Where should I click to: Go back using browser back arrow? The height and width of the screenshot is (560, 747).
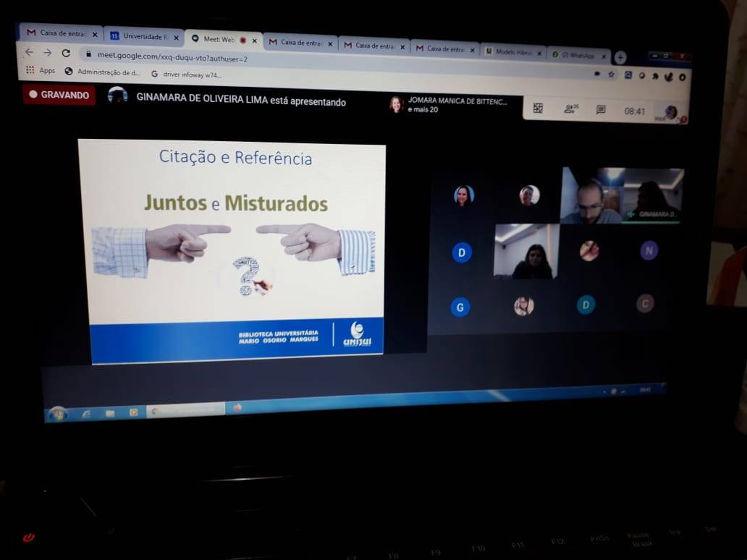pos(29,52)
